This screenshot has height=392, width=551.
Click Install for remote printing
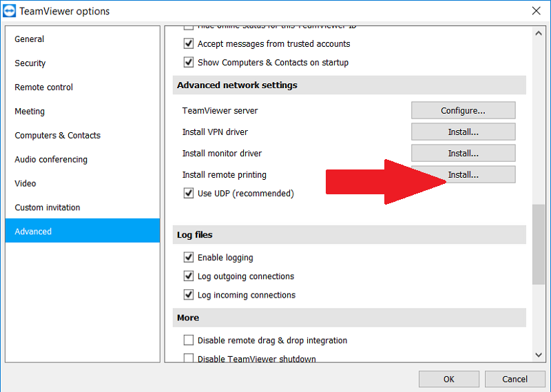(x=463, y=174)
